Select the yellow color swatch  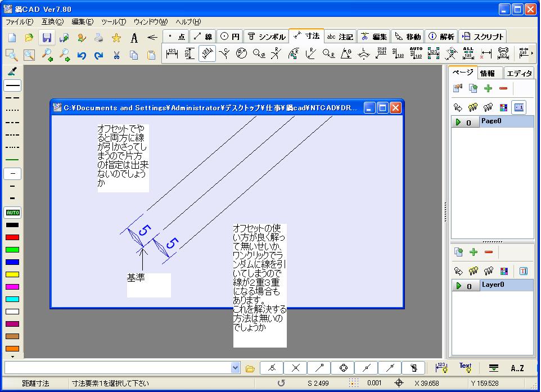(12, 274)
